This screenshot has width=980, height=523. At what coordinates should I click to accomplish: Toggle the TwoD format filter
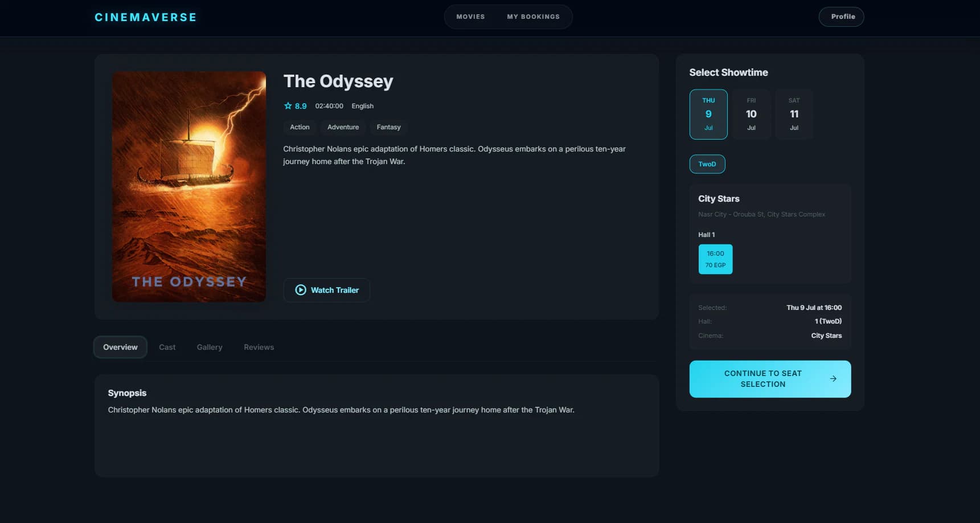(707, 164)
